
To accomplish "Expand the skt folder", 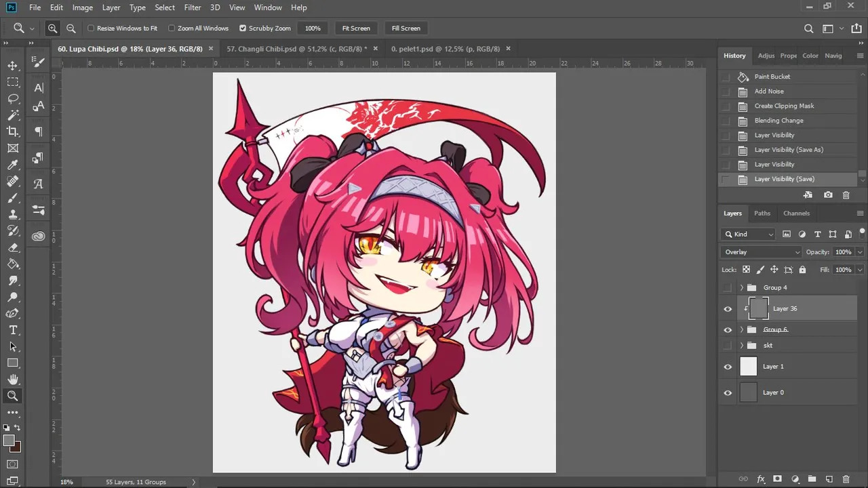I will tap(741, 346).
